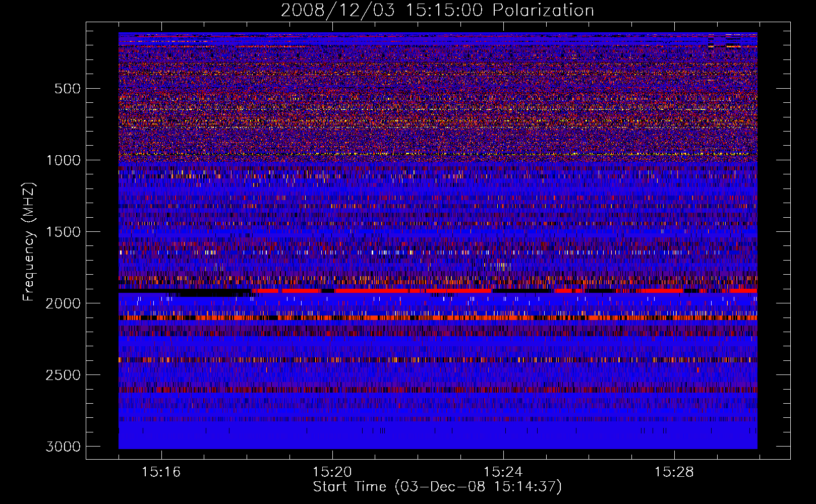The image size is (816, 504).
Task: Click the '15:24' time tick label
Action: coord(503,472)
